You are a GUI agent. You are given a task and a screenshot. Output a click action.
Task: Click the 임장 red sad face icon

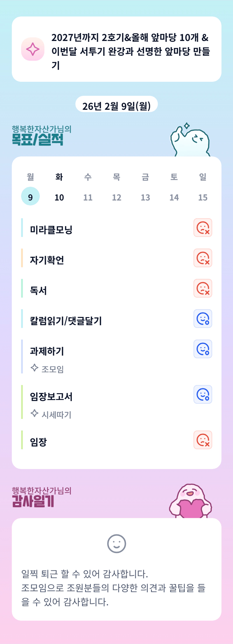point(203,440)
